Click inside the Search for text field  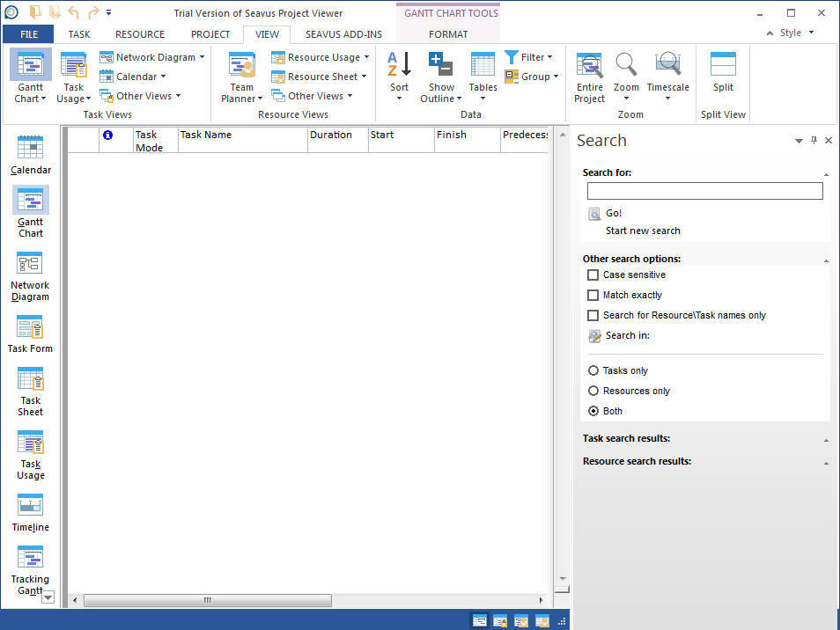[704, 190]
